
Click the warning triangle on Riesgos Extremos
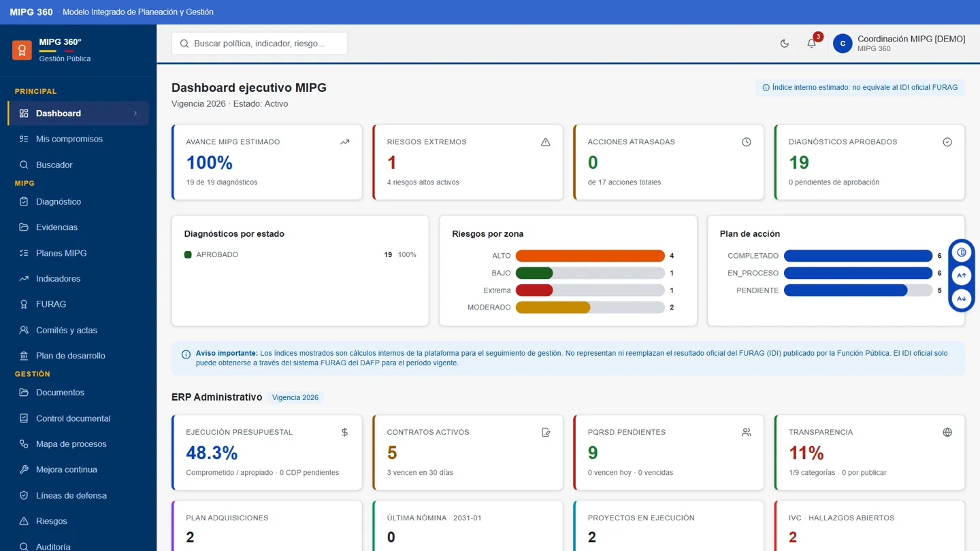click(546, 142)
